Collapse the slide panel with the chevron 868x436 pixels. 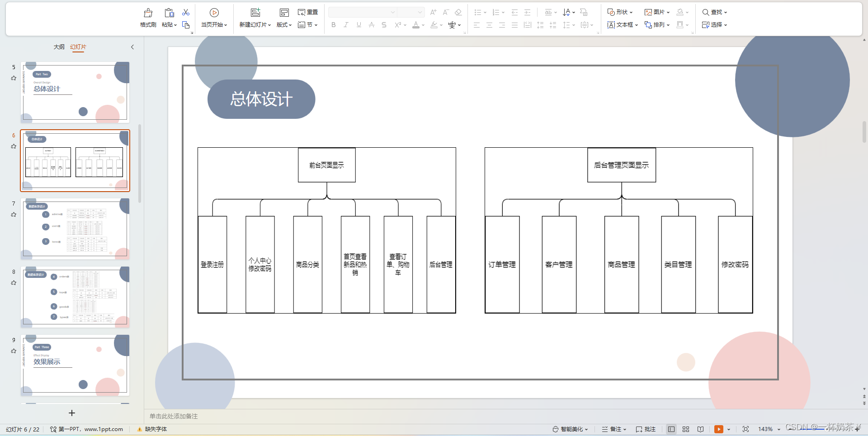132,47
